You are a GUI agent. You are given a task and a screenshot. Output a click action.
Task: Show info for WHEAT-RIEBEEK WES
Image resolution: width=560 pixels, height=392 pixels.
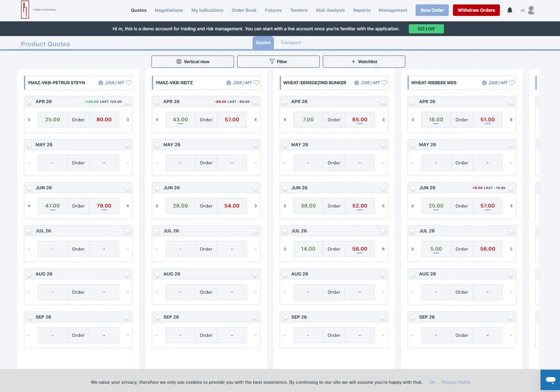pyautogui.click(x=484, y=83)
